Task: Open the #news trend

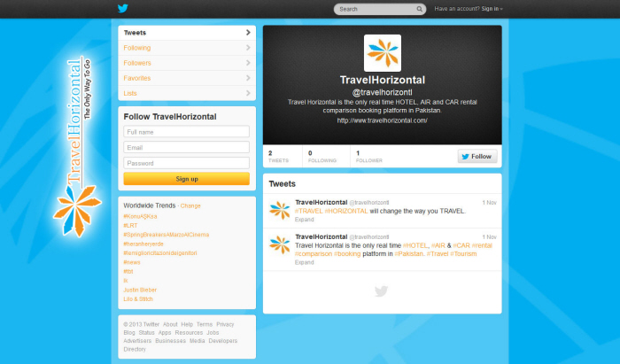Action: (x=132, y=262)
